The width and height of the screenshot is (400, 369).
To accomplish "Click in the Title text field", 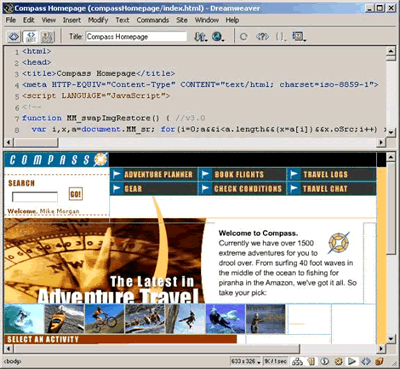I will coord(136,37).
